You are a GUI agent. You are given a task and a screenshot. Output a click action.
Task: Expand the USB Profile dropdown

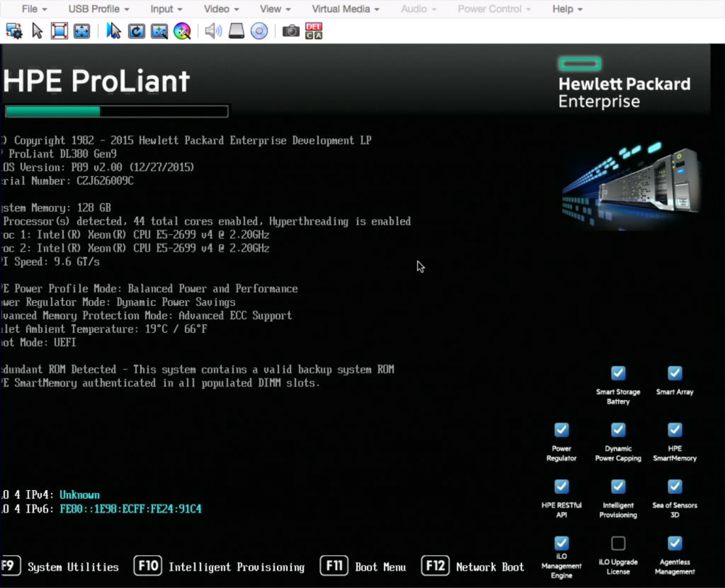99,9
